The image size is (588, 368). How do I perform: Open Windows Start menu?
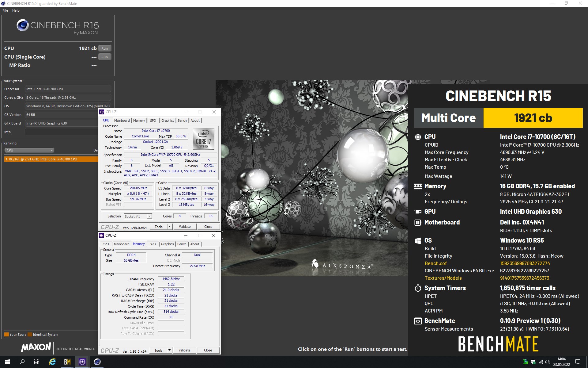tap(7, 362)
